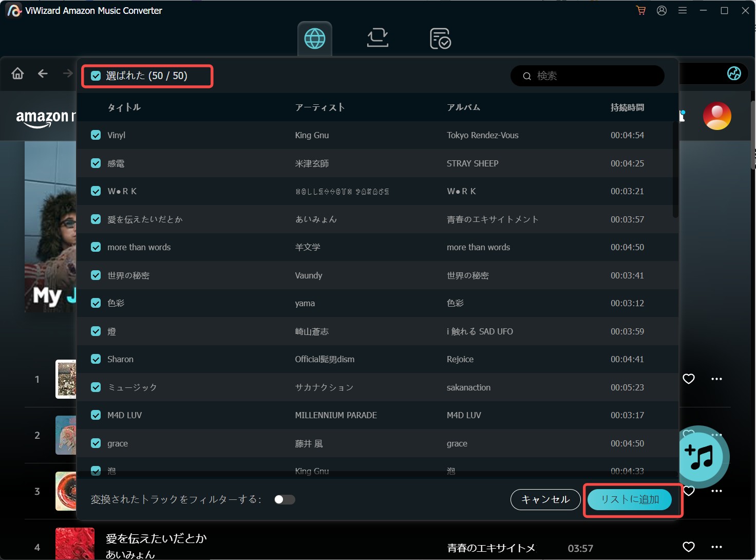The image size is (756, 560).
Task: Click the リストに追加 button
Action: click(x=630, y=499)
